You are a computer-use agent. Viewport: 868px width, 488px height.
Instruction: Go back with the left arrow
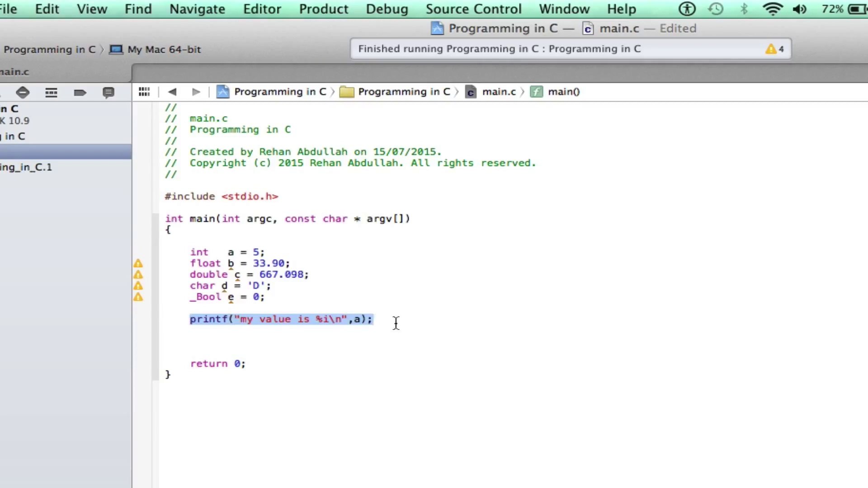point(172,92)
